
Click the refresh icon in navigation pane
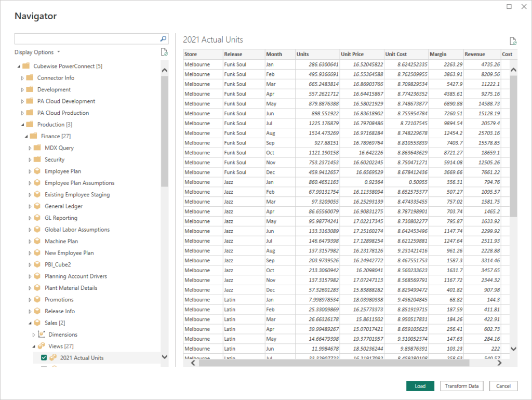[164, 52]
